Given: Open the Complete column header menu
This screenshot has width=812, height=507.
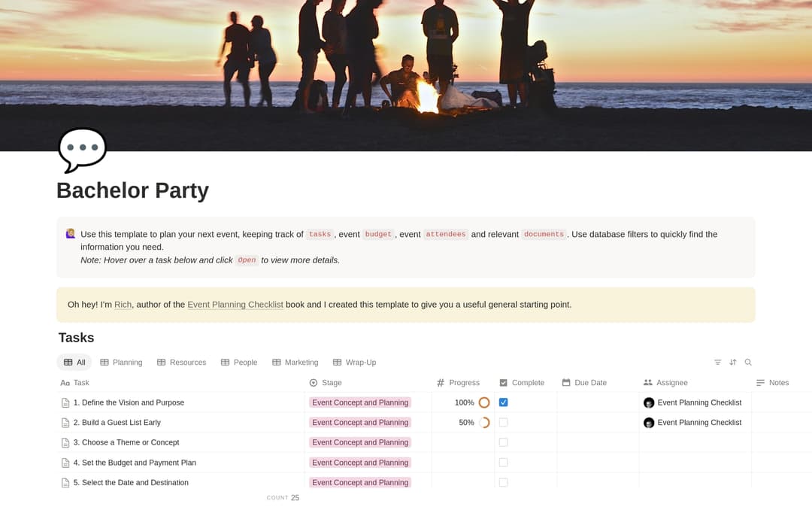Looking at the screenshot, I should tap(526, 383).
